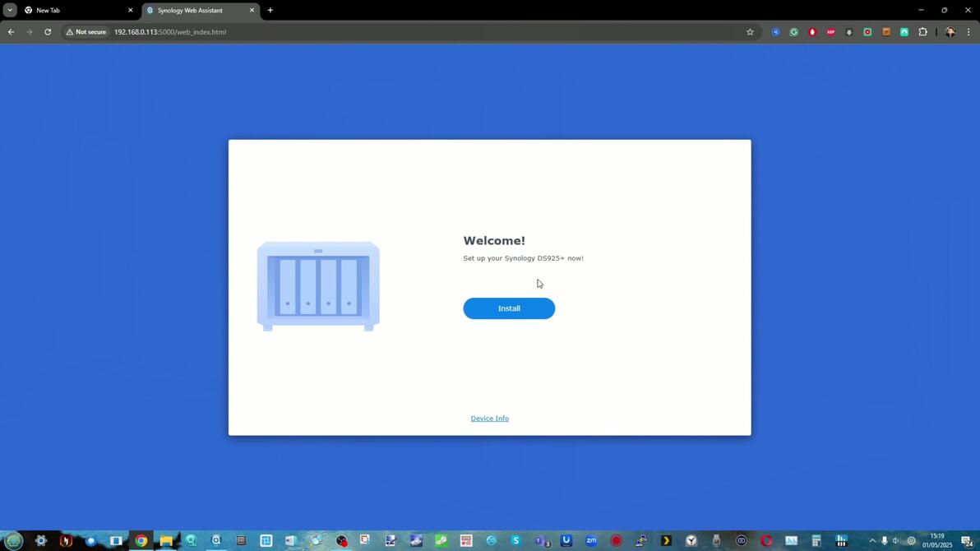This screenshot has width=980, height=551.
Task: Click the microphone tray icon
Action: point(885,540)
